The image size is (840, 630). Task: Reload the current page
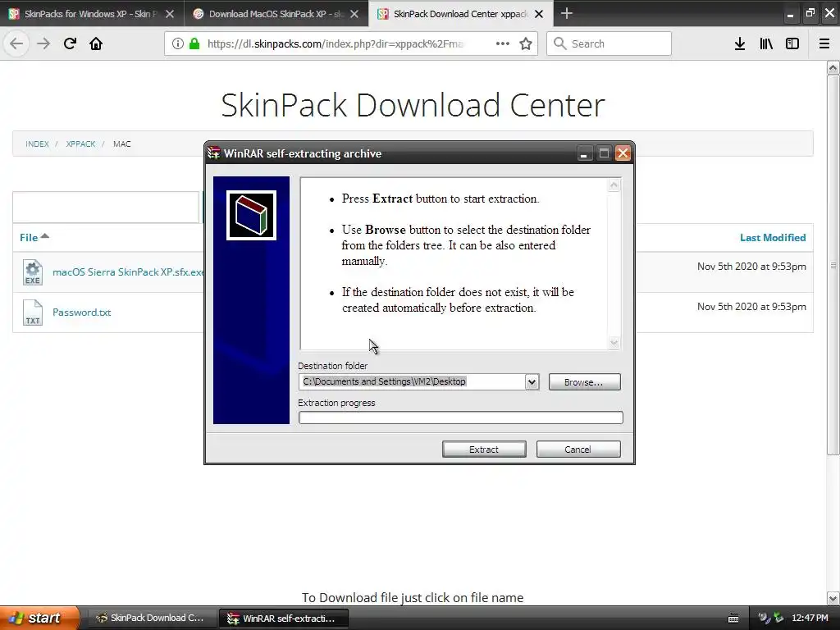point(70,43)
